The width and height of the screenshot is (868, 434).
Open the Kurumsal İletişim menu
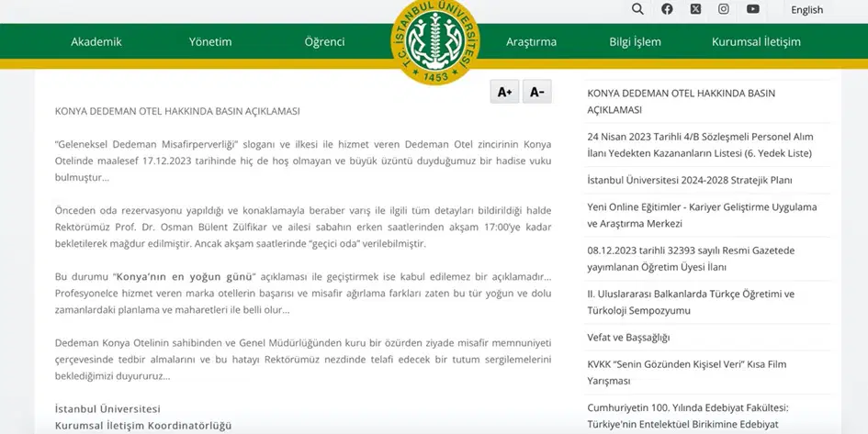click(x=756, y=41)
